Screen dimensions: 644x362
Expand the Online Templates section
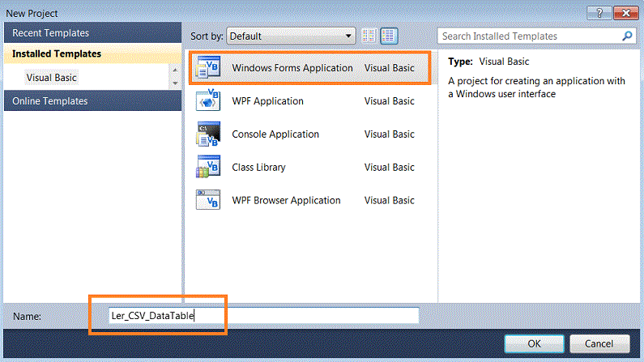click(92, 101)
